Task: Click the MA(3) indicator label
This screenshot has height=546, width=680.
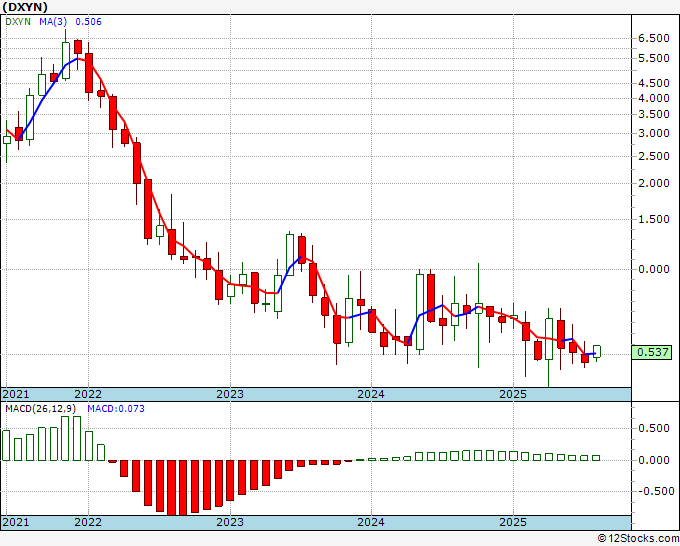Action: (53, 21)
